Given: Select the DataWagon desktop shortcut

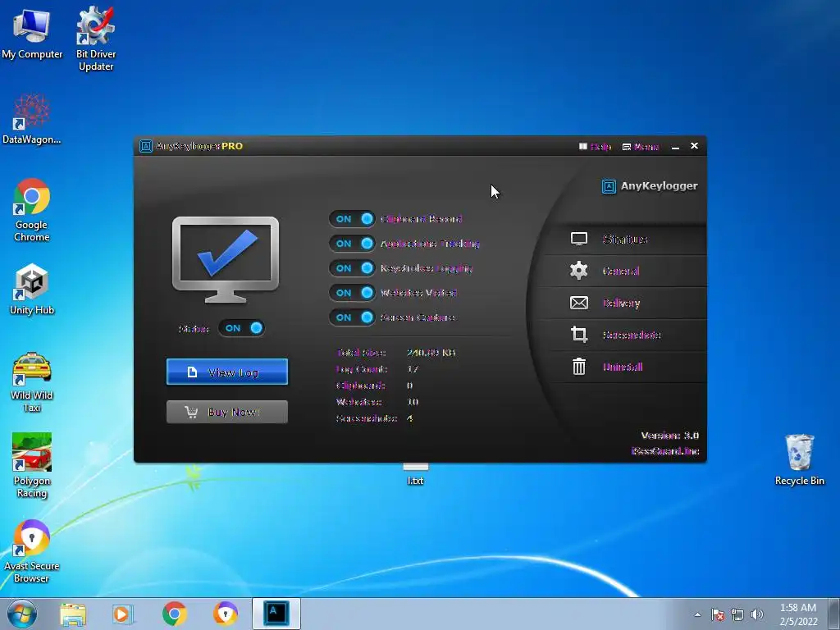Looking at the screenshot, I should [32, 119].
